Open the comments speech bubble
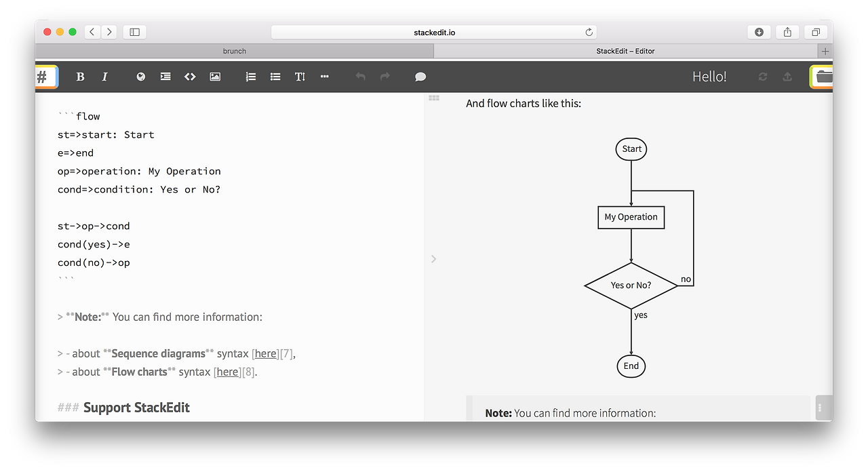This screenshot has width=868, height=472. [x=420, y=77]
